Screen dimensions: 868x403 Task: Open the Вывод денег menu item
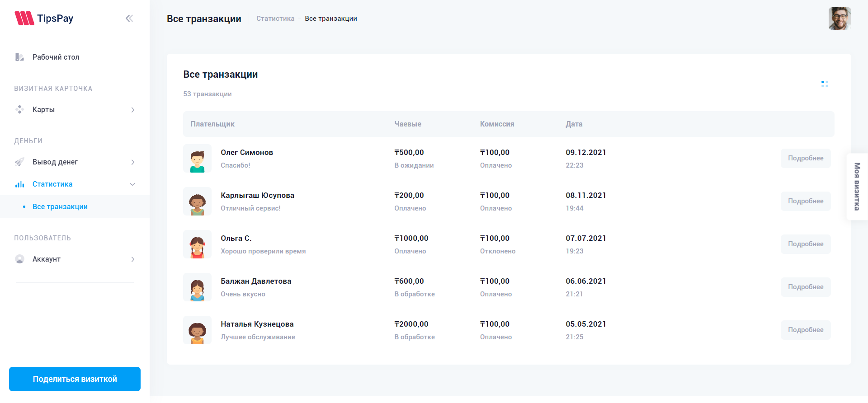(75, 162)
